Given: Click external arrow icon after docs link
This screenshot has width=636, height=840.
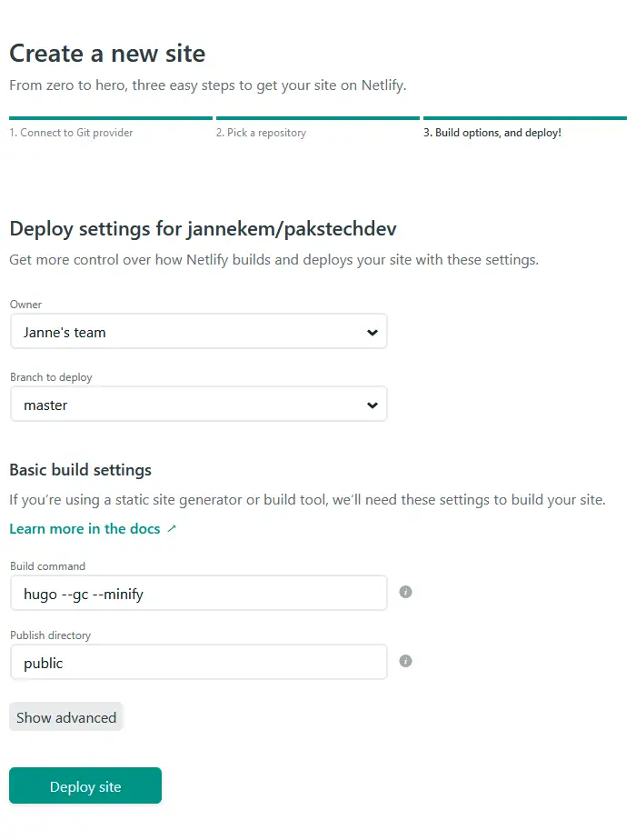Looking at the screenshot, I should tap(172, 529).
